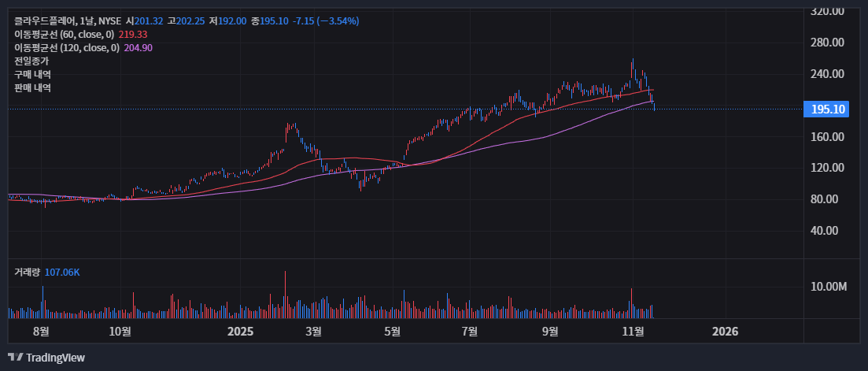Click the 2026 label on the time axis
The height and width of the screenshot is (371, 868).
pyautogui.click(x=725, y=332)
